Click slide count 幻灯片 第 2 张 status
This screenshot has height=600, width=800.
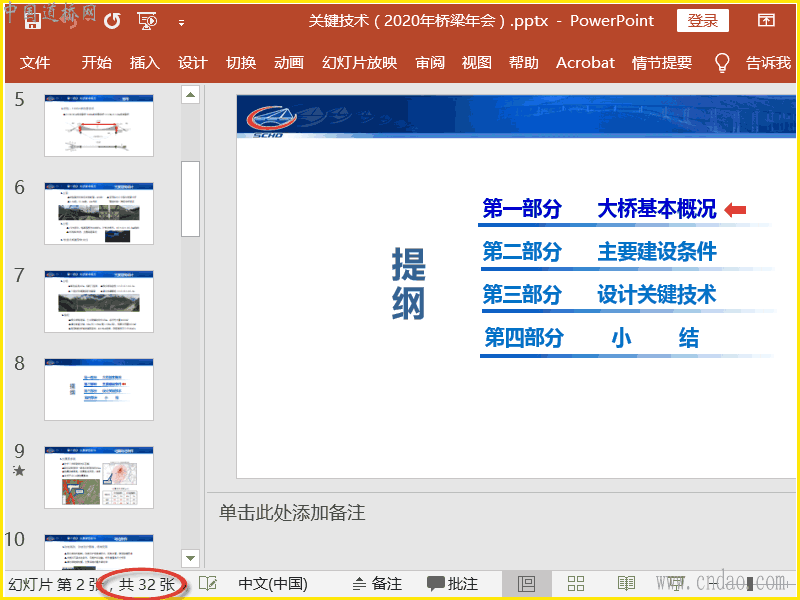click(54, 584)
